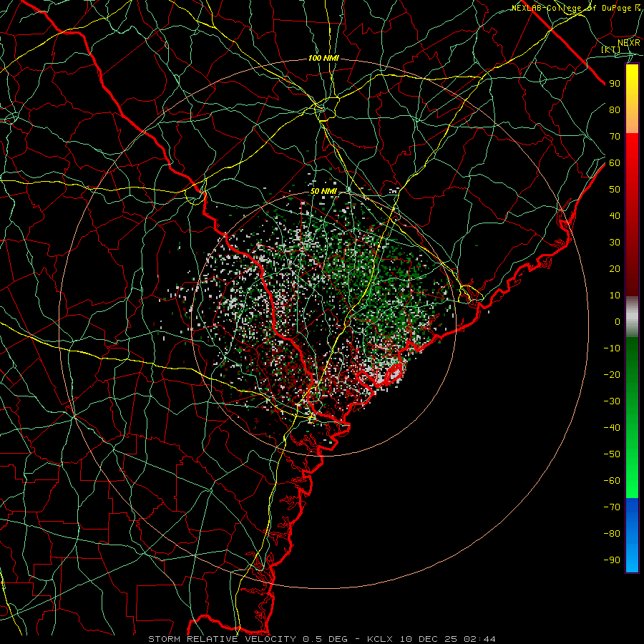644x644 pixels.
Task: Click the "30" legend value
Action: 615,243
